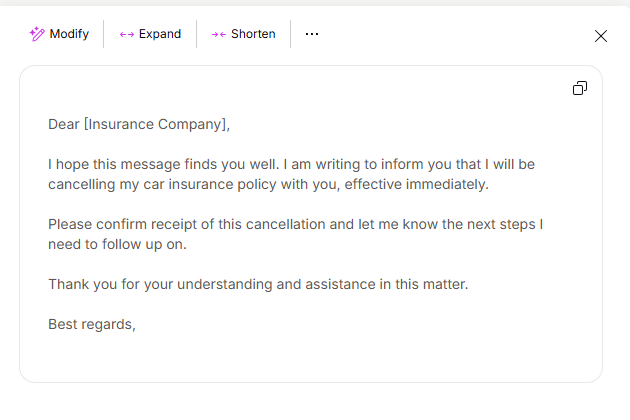
Task: Click the word "immediately" in the email
Action: [x=445, y=184]
